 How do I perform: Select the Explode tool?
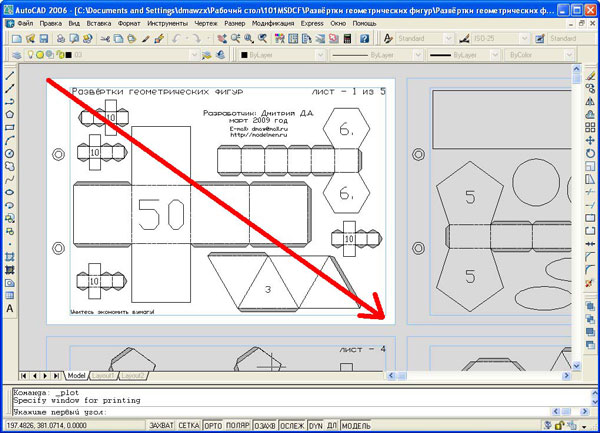(590, 283)
